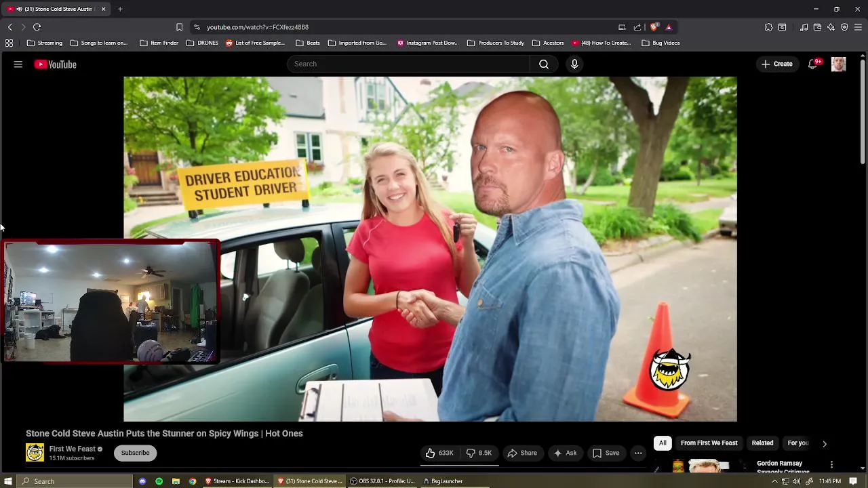The height and width of the screenshot is (488, 868).
Task: Bookmark this page using bookmark icon
Action: [x=179, y=27]
